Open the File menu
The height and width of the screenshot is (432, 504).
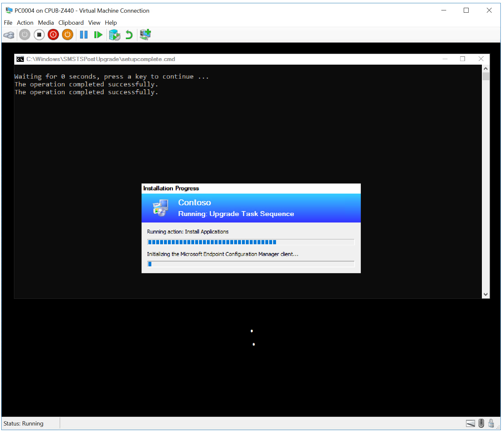pyautogui.click(x=8, y=22)
